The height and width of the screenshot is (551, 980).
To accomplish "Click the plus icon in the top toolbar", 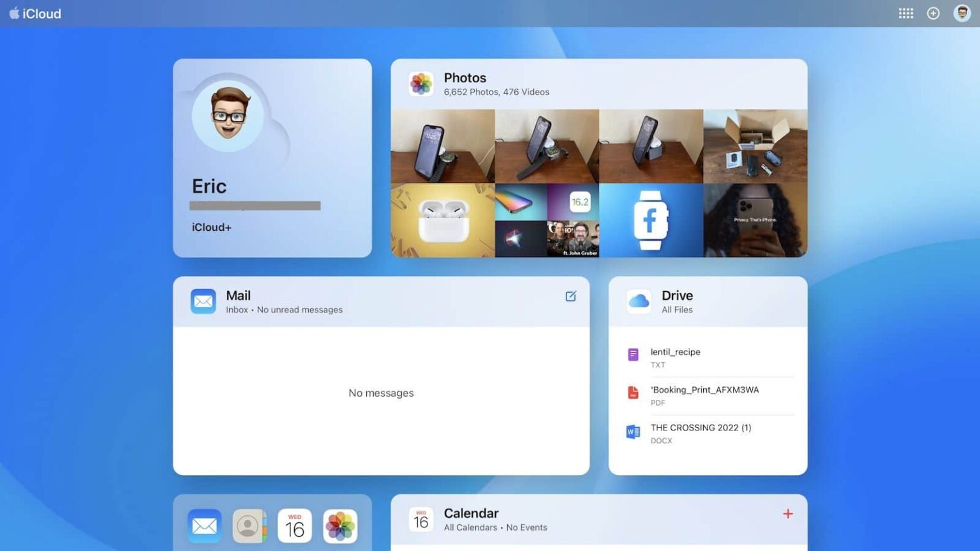I will point(933,13).
